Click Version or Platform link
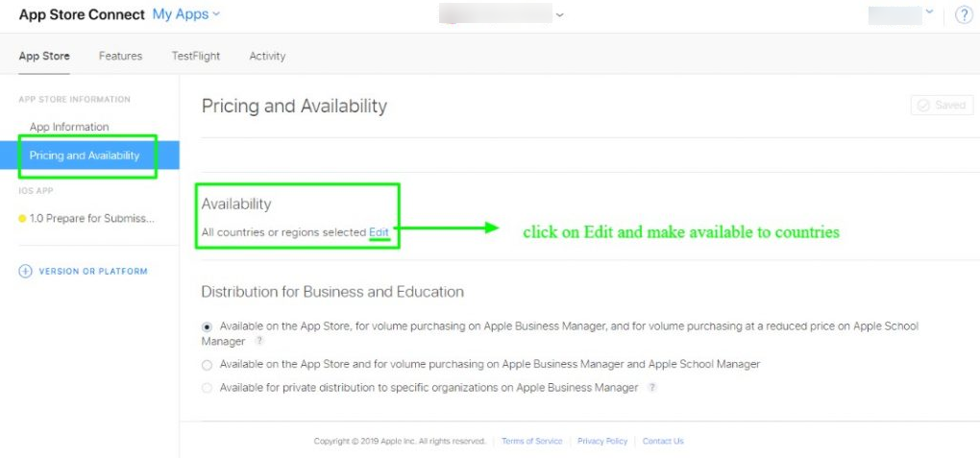 pos(93,271)
